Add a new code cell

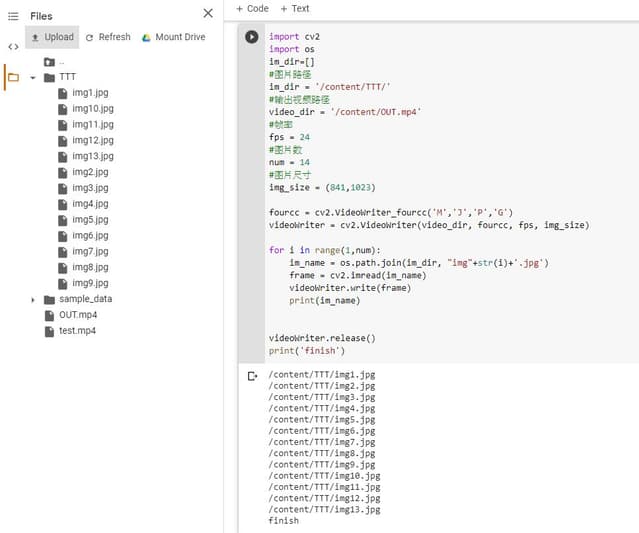(252, 8)
